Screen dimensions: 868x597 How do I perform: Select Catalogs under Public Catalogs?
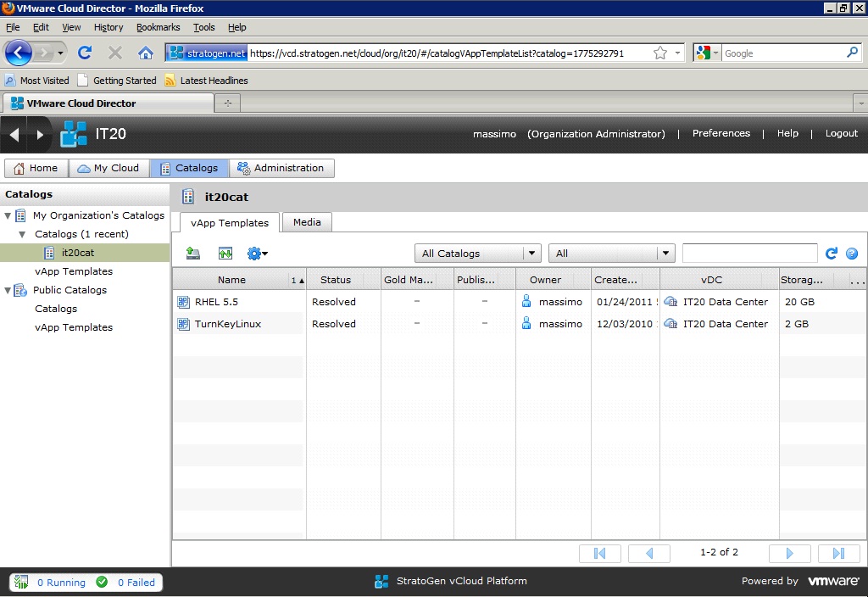(56, 309)
